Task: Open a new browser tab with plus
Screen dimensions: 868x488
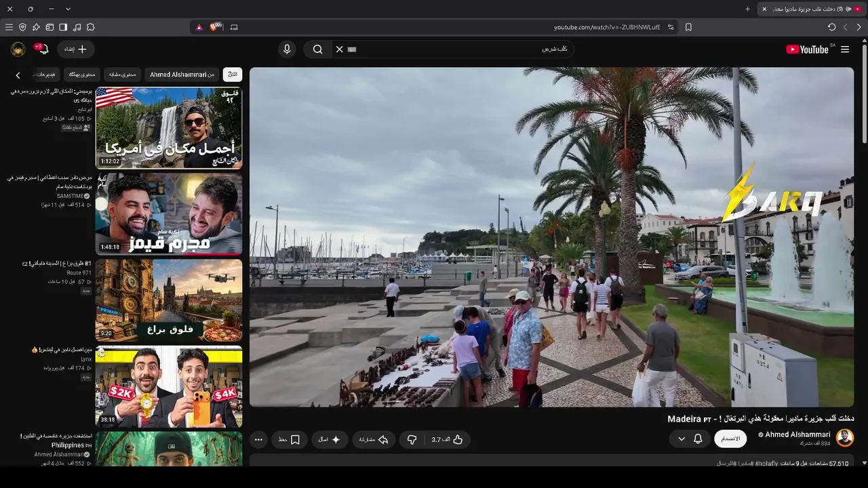Action: [x=747, y=9]
